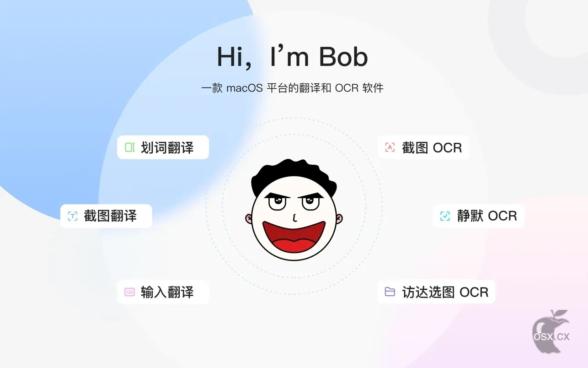
Task: Click the "Hi, I'm Bob" heading
Action: [293, 57]
